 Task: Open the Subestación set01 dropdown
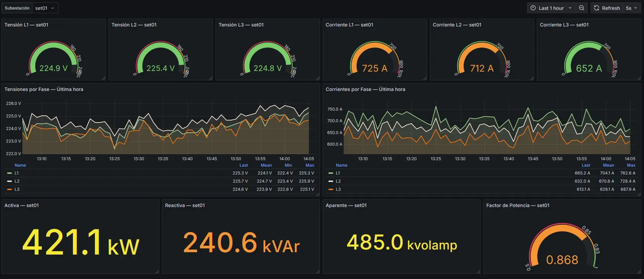pos(45,8)
